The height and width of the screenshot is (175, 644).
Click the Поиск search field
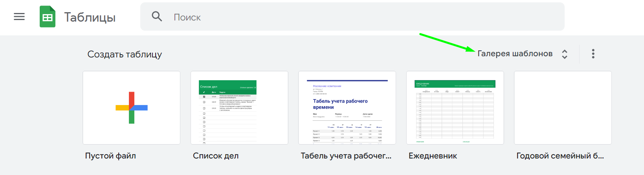click(x=352, y=17)
